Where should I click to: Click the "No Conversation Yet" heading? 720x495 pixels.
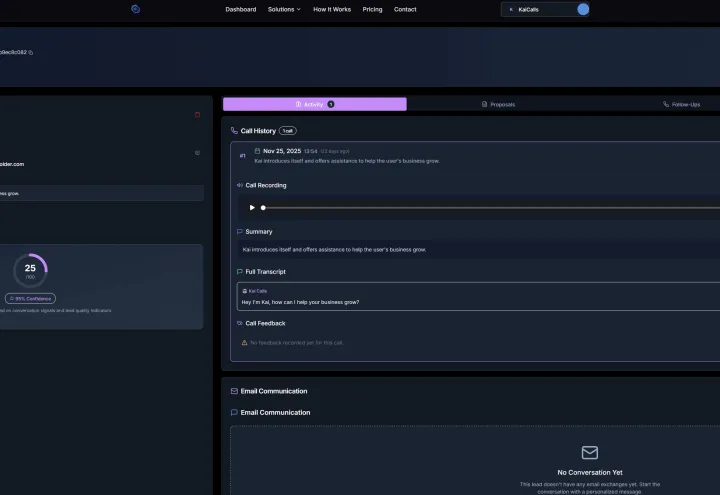click(590, 472)
